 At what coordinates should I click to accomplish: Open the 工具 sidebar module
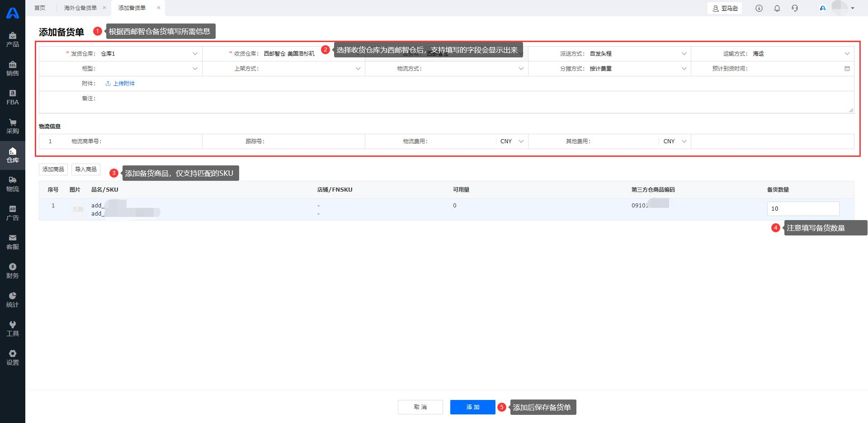coord(13,329)
